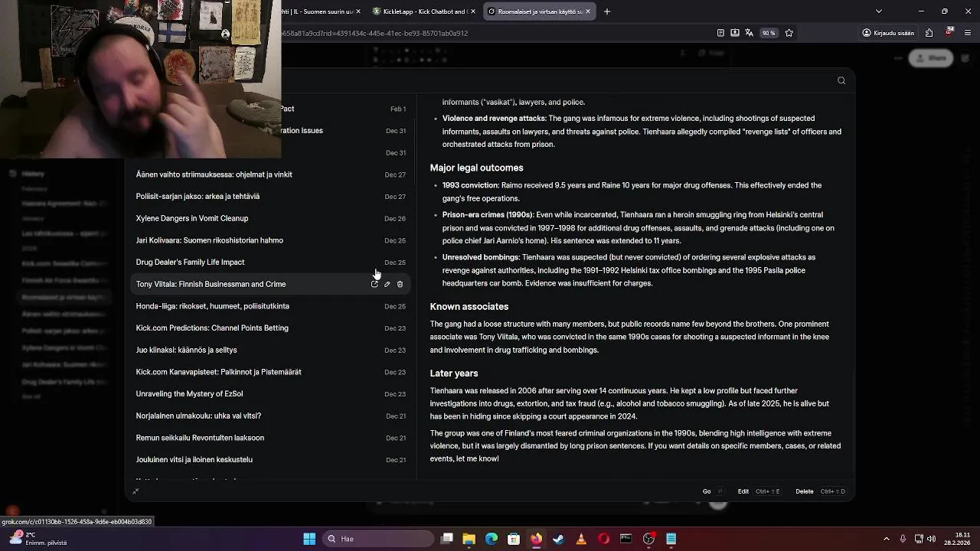Image resolution: width=980 pixels, height=551 pixels.
Task: Click the uBlock extension icon with badge
Action: [x=949, y=32]
